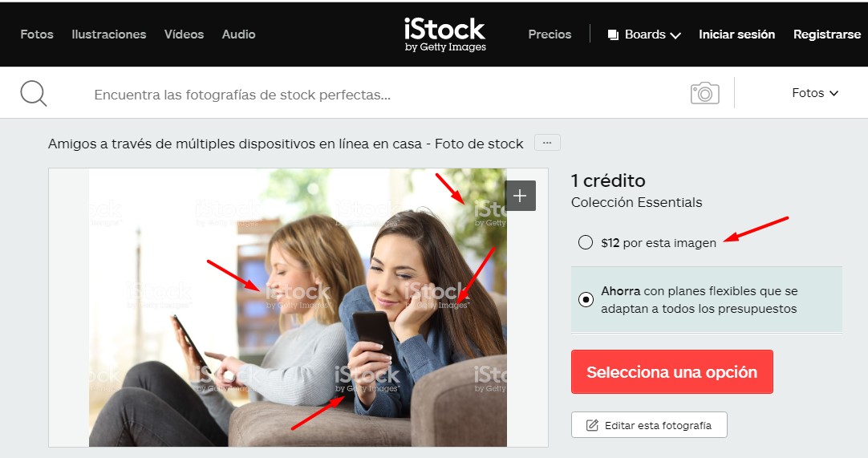The width and height of the screenshot is (868, 458).
Task: Open the Audio section
Action: [238, 34]
